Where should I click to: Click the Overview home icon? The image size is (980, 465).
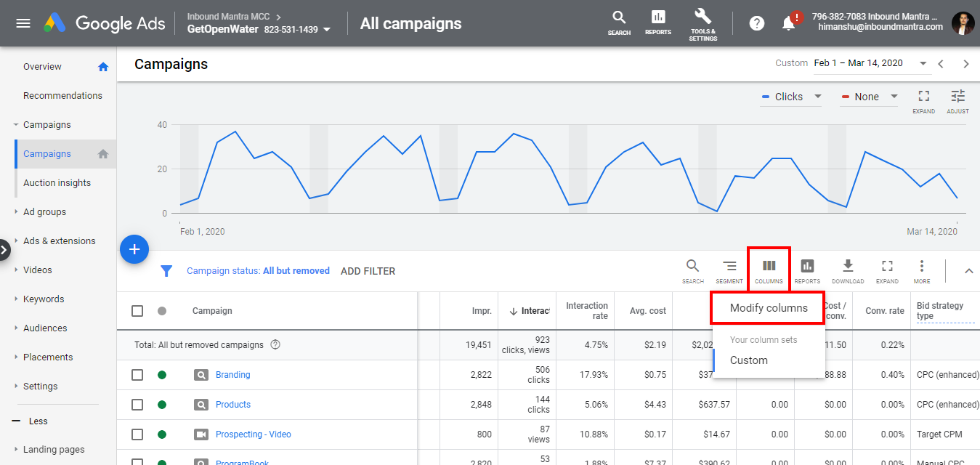pos(103,67)
